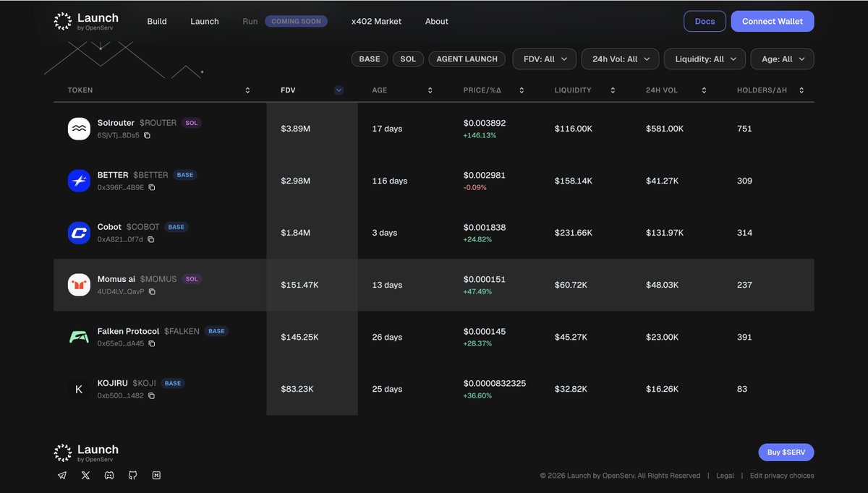Toggle FDV column sort direction chevron
Viewport: 868px width, 493px height.
[339, 90]
